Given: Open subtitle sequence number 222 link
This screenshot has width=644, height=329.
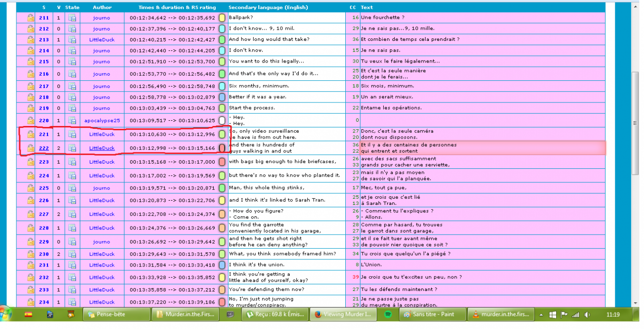Looking at the screenshot, I should [x=44, y=148].
